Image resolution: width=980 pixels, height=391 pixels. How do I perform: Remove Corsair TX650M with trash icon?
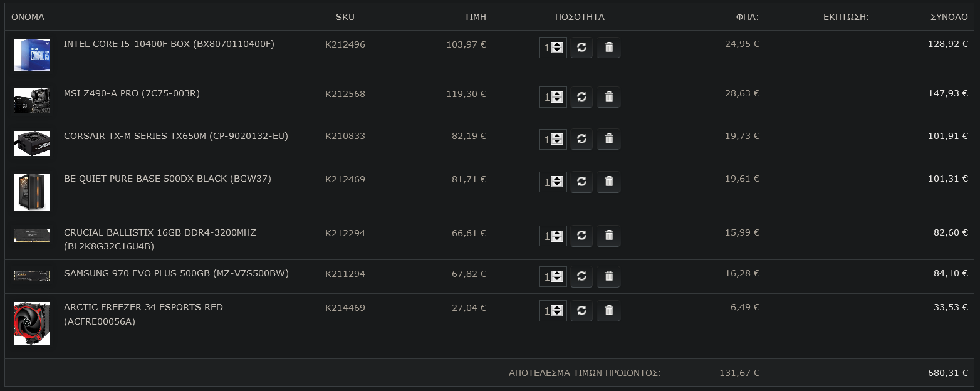pos(608,139)
